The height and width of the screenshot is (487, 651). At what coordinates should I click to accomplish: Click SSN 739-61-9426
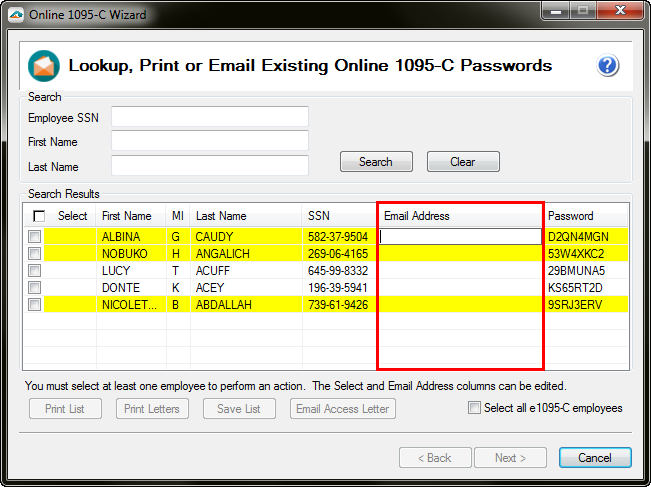[x=339, y=305]
